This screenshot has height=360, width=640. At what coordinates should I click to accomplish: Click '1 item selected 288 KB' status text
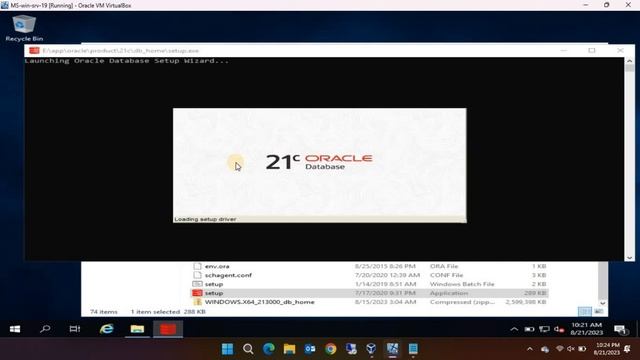[x=168, y=311]
